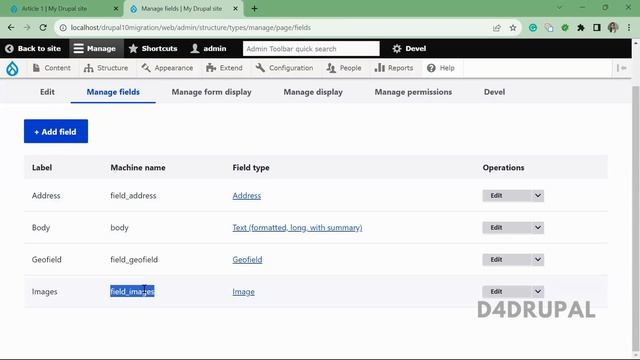Screen dimensions: 640x360
Task: Edit the Geofield field
Action: [496, 260]
